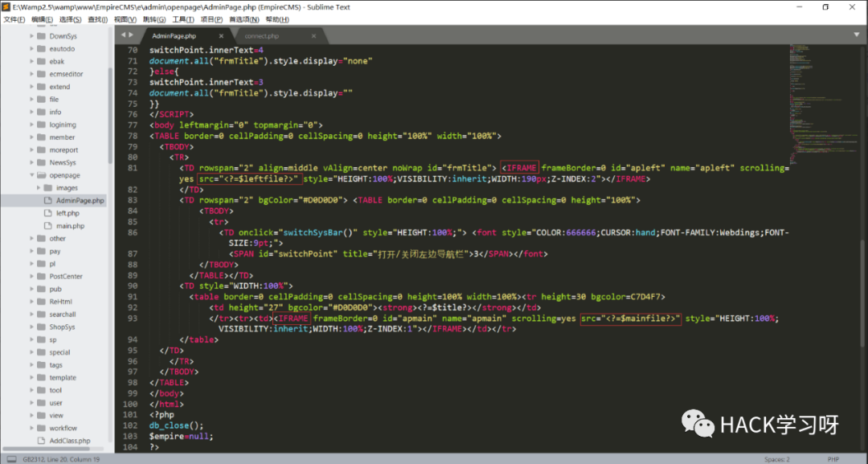The image size is (868, 464).
Task: Switch to the connect.php tab
Action: (x=262, y=36)
